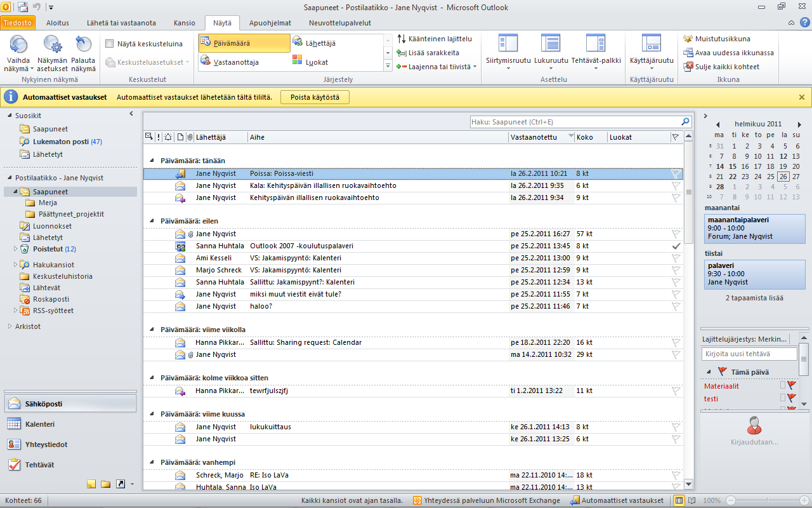The image size is (812, 508).
Task: Switch to Aloitus tab
Action: coord(58,23)
